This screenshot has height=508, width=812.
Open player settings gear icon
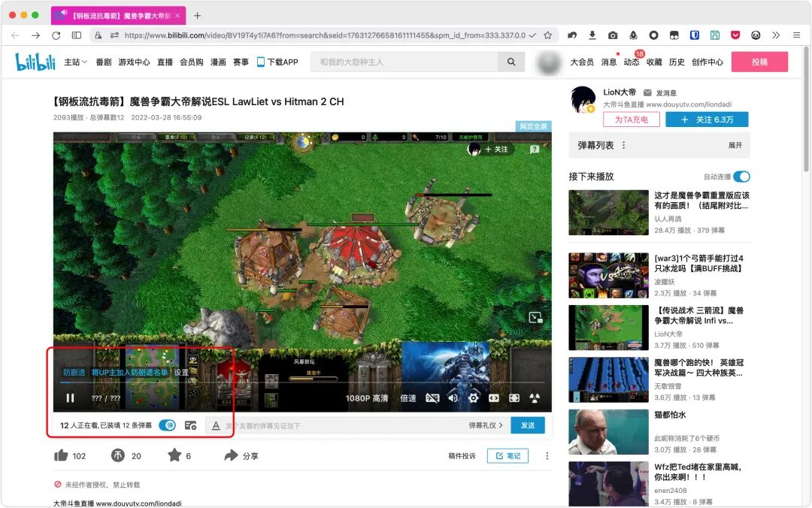tap(474, 398)
